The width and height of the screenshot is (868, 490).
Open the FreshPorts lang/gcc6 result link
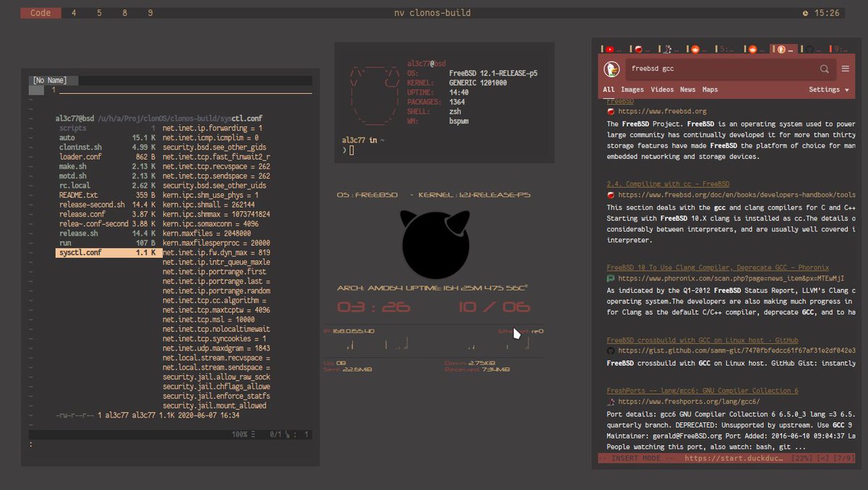point(702,391)
